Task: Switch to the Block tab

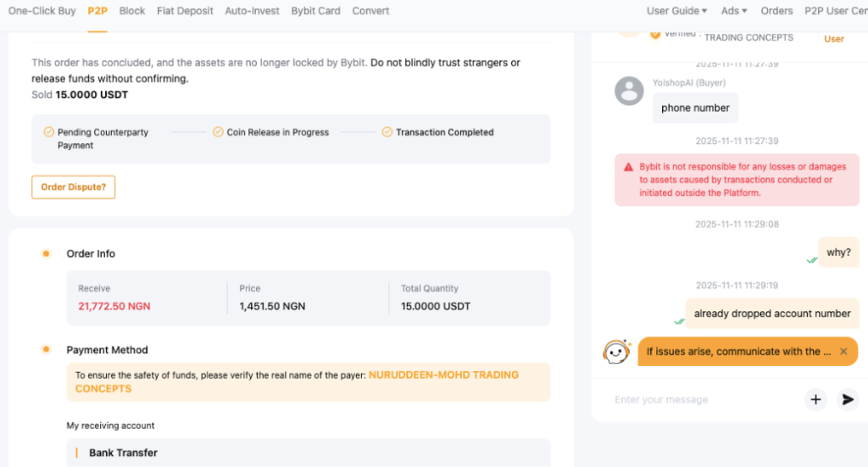Action: click(x=132, y=11)
